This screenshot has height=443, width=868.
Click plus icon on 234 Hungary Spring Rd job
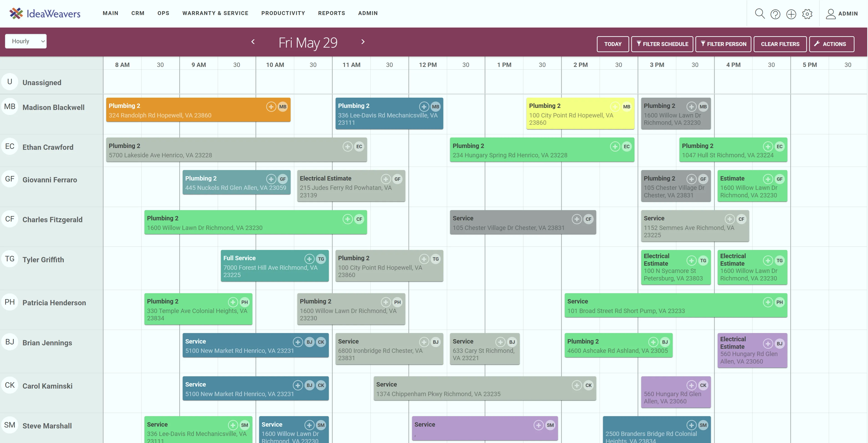tap(615, 146)
